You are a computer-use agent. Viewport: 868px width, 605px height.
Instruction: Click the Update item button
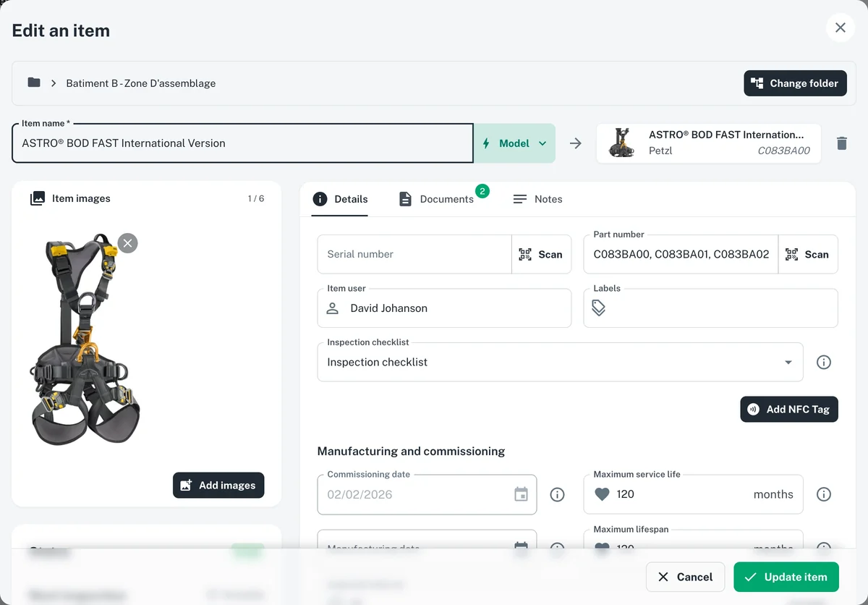(x=786, y=577)
